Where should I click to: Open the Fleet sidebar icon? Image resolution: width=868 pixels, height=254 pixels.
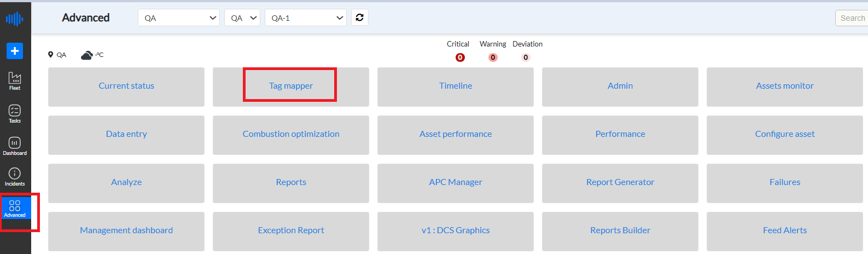click(x=15, y=80)
